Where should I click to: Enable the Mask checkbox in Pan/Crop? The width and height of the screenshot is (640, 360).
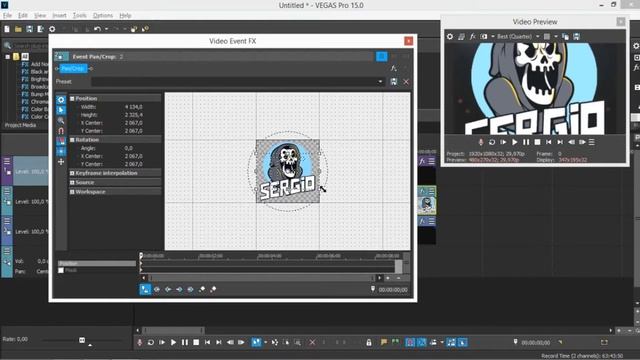pyautogui.click(x=61, y=270)
